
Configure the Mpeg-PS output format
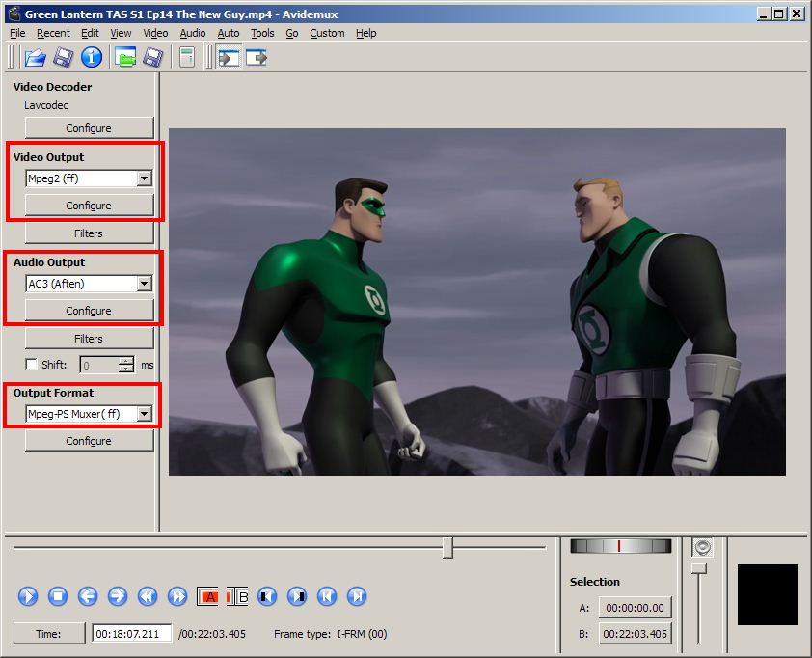89,440
